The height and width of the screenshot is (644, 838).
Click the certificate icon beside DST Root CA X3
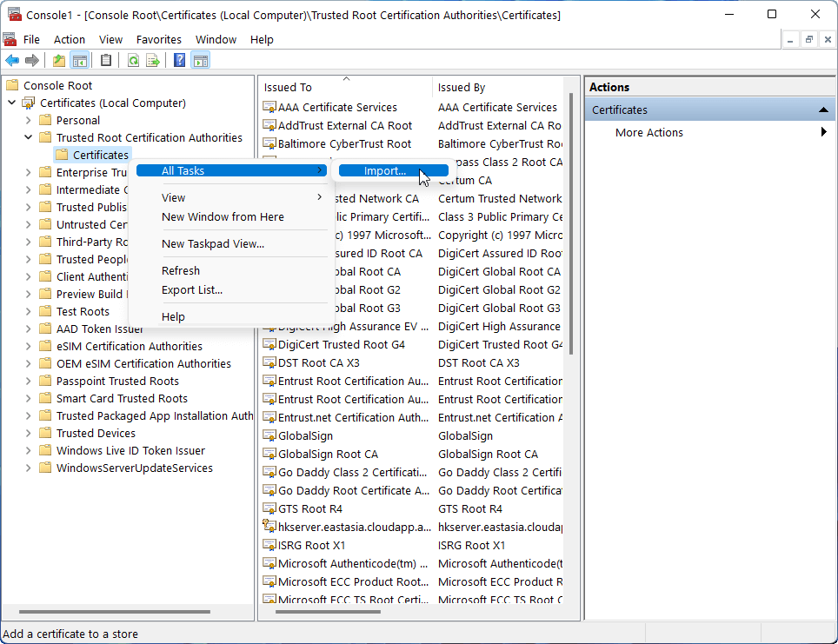(x=269, y=363)
